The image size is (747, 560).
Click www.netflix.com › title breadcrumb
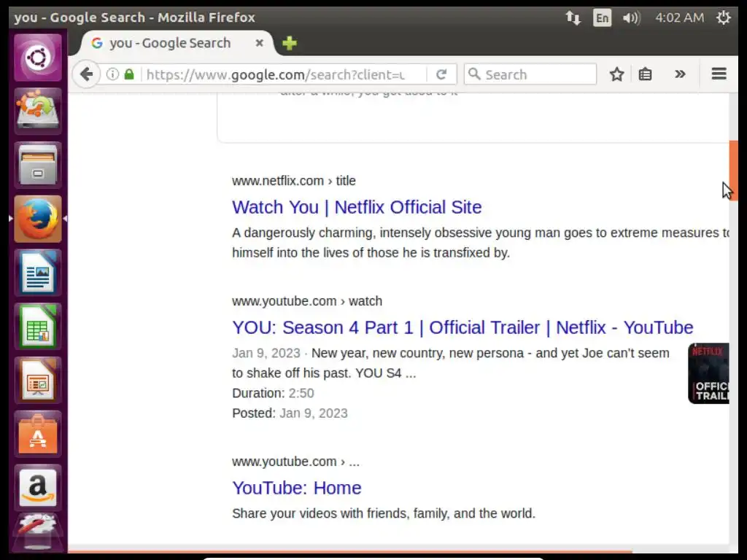pyautogui.click(x=294, y=181)
